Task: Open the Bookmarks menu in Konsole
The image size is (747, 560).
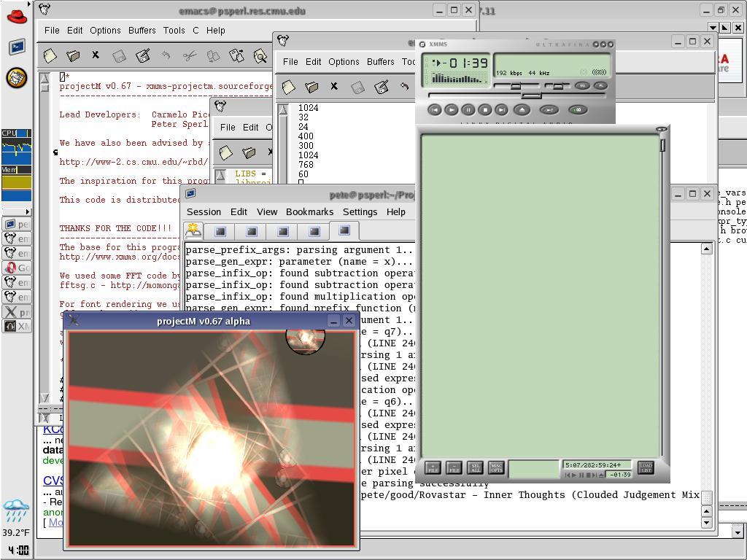Action: click(x=309, y=211)
